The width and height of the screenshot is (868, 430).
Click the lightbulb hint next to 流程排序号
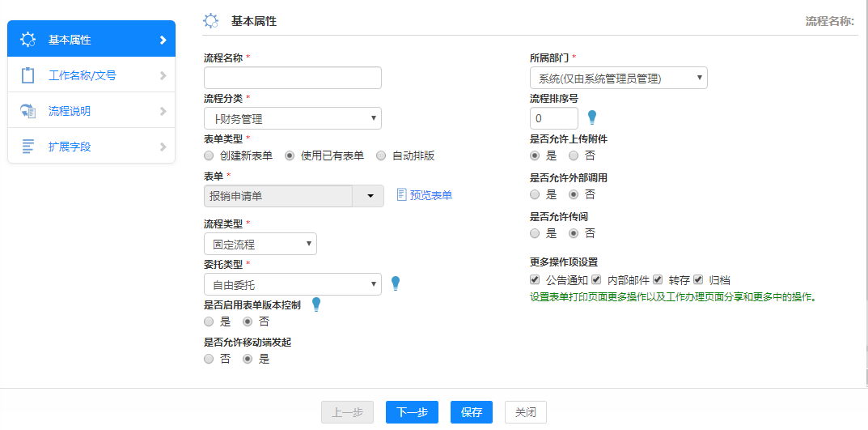pos(592,118)
